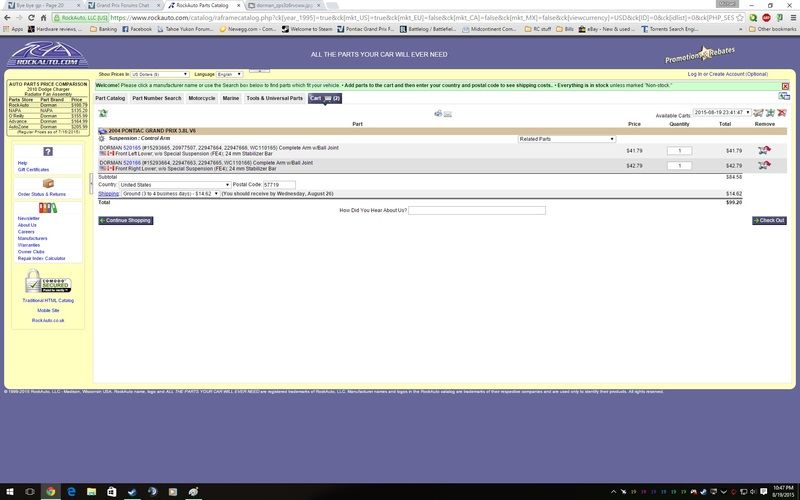The image size is (800, 500).
Task: Click the Task View taskbar icon
Action: point(30,491)
